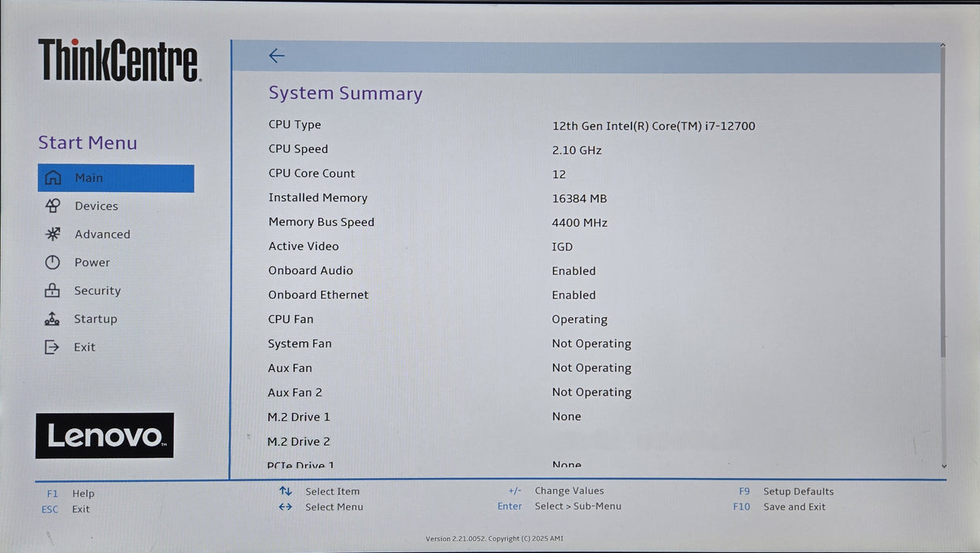The width and height of the screenshot is (980, 553).
Task: Open the Main menu
Action: 116,178
